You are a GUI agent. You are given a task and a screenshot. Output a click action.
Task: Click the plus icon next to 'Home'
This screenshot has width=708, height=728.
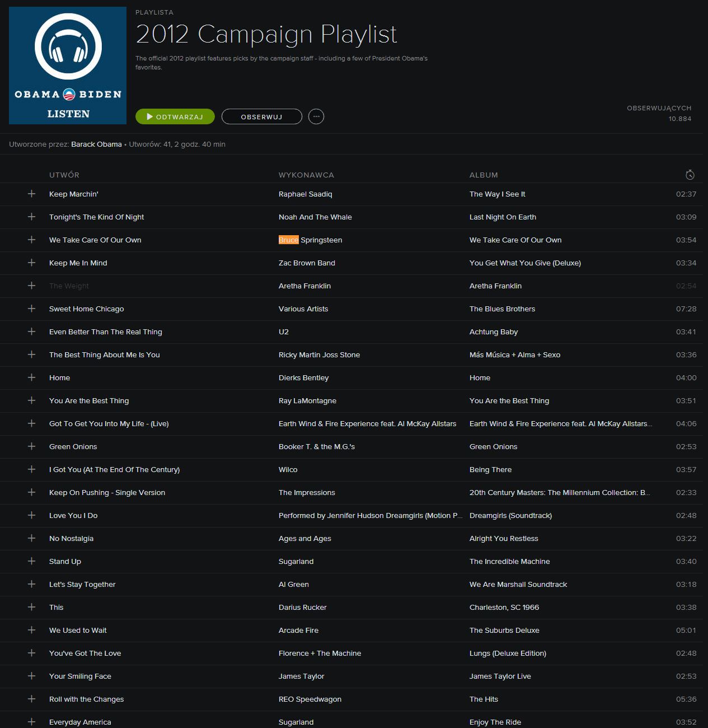pos(31,377)
